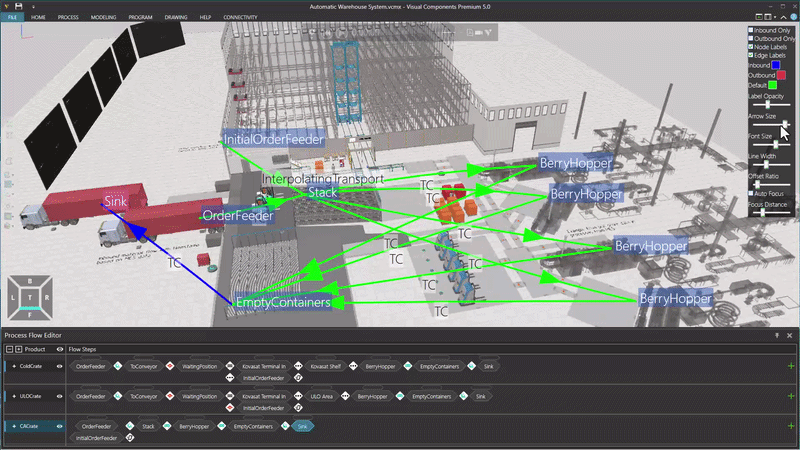Close the Process Flow Editor panel
The image size is (800, 450).
click(789, 335)
